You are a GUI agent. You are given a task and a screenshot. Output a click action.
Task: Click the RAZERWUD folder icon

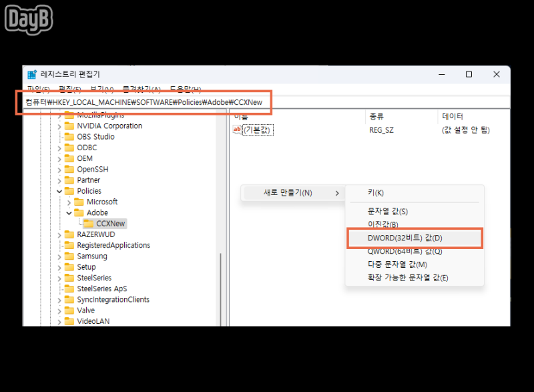[69, 234]
